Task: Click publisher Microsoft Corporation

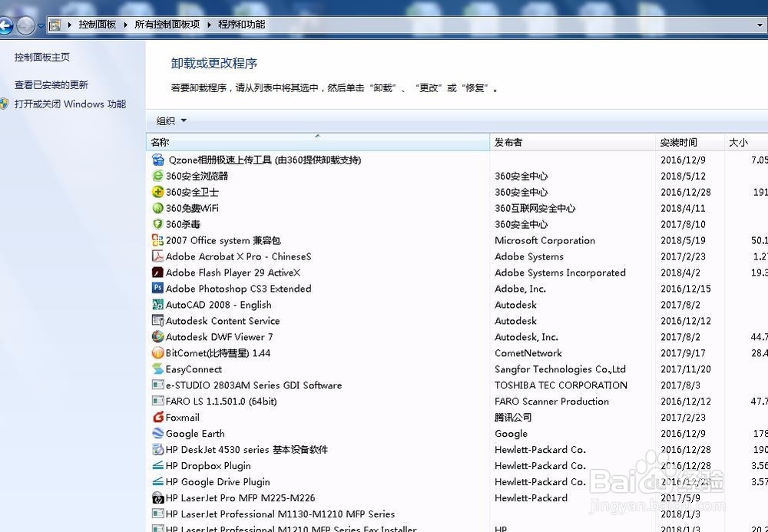Action: (545, 240)
